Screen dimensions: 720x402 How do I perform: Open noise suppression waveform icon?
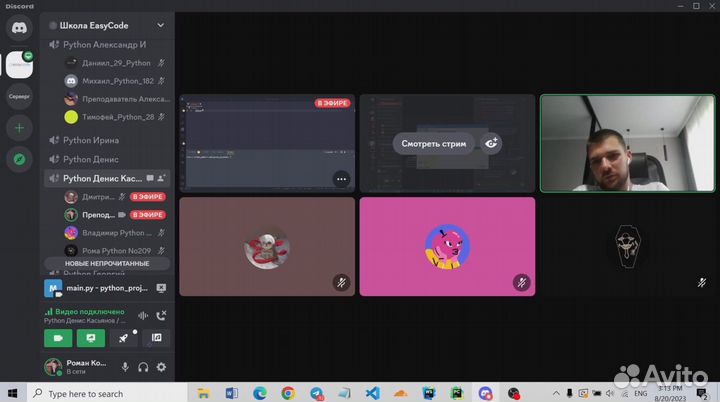pos(142,316)
